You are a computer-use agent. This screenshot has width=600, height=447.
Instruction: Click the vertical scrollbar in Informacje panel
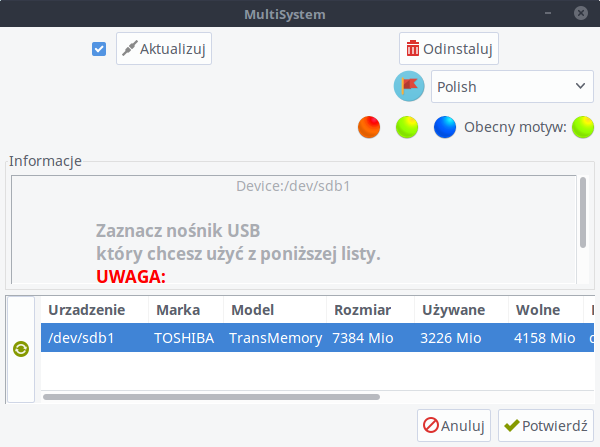click(583, 212)
